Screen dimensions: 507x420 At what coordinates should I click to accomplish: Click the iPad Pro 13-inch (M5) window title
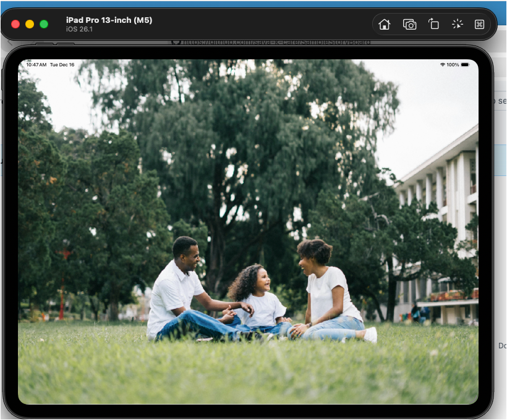[x=109, y=20]
